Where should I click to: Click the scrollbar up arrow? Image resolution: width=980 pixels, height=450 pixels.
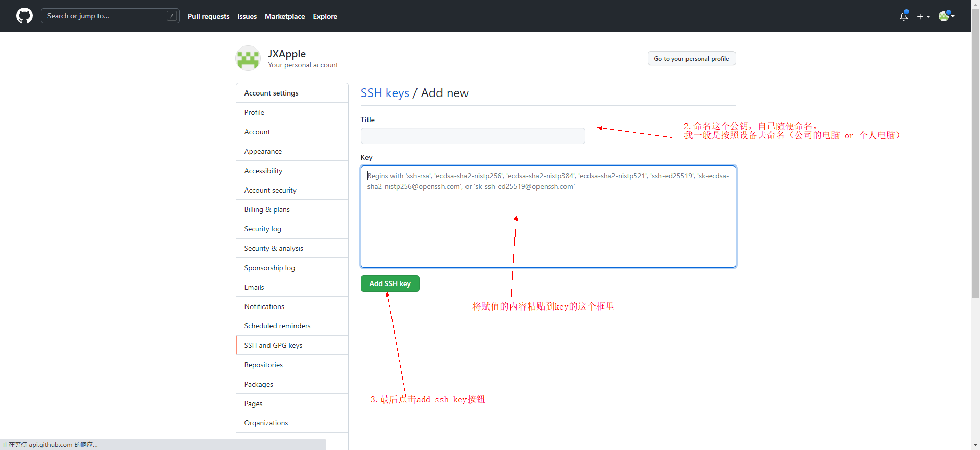point(975,4)
